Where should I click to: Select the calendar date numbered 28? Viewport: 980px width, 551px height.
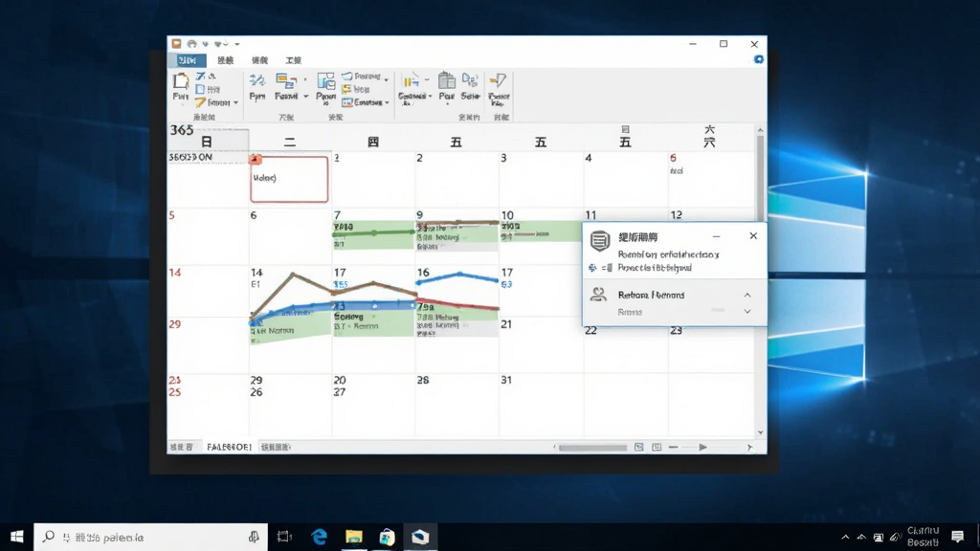(423, 380)
